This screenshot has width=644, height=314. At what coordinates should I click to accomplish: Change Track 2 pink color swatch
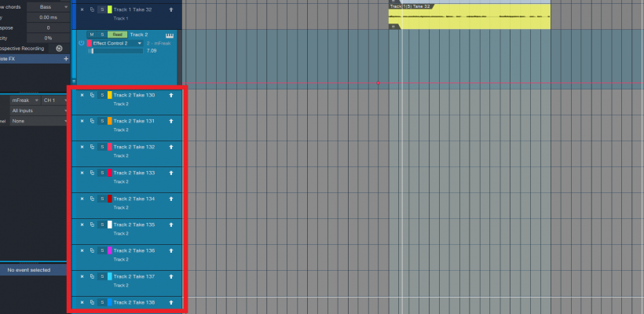point(89,43)
